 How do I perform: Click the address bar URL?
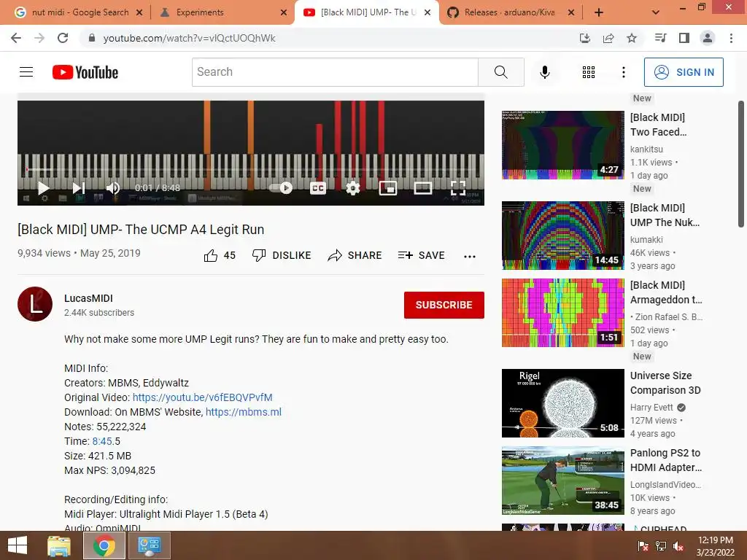click(x=189, y=38)
